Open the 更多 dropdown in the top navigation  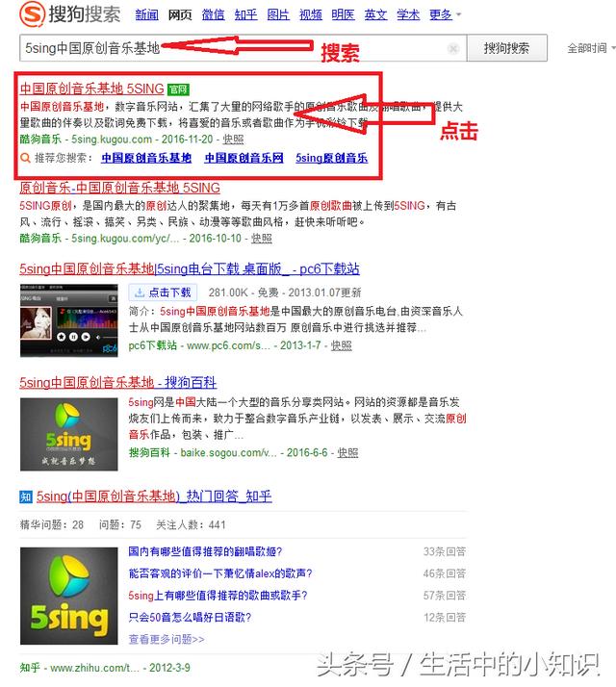click(445, 14)
